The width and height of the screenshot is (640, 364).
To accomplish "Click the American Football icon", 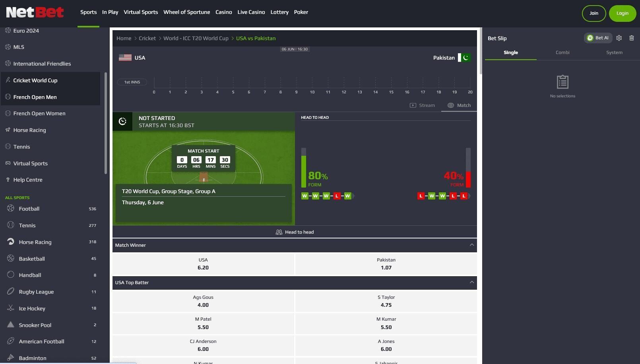I will point(11,341).
